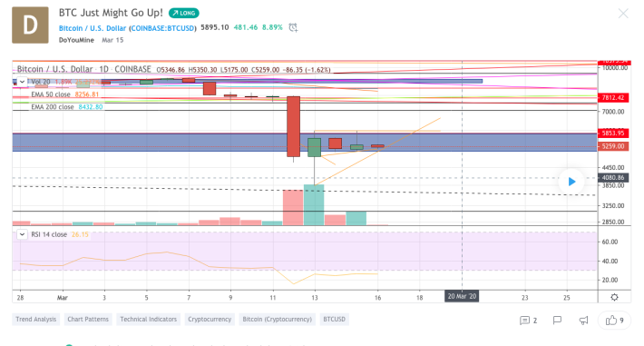Click the RSI 14 close label
The image size is (644, 346).
point(48,234)
